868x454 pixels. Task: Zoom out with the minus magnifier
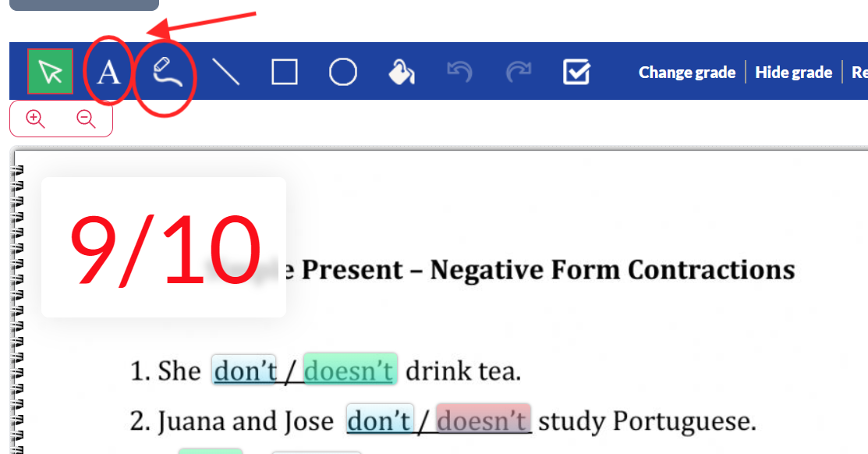(86, 119)
